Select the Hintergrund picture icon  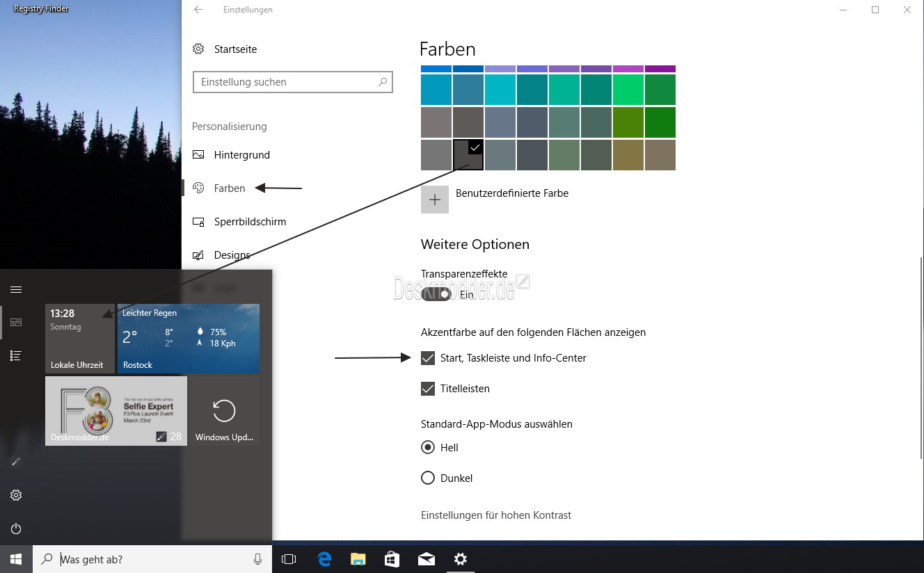pos(198,155)
